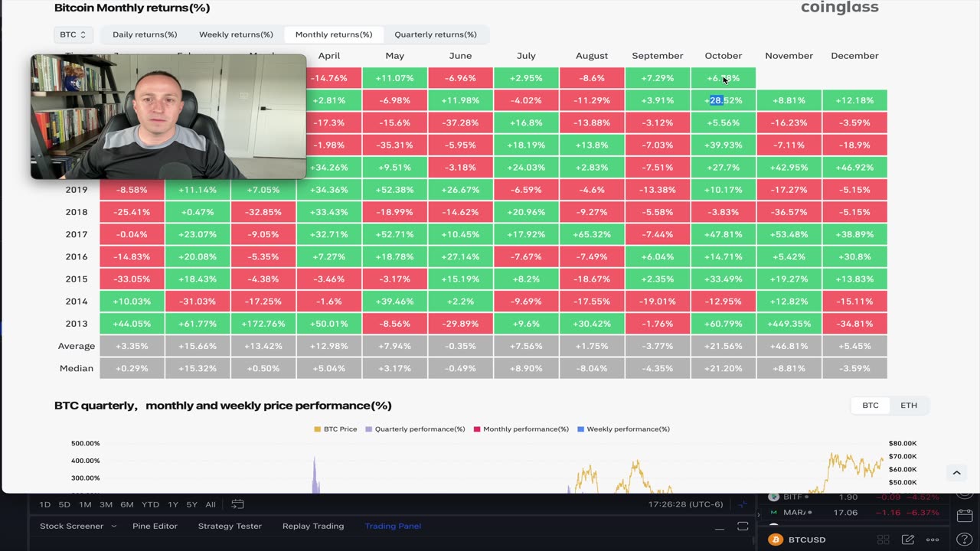This screenshot has width=980, height=551.
Task: Click the coinglass logo
Action: point(840,8)
